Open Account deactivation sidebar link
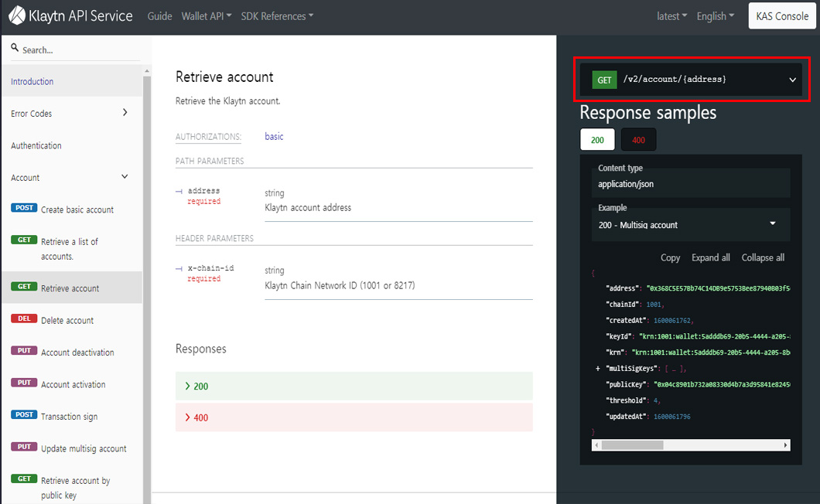Viewport: 820px width, 504px height. click(77, 352)
